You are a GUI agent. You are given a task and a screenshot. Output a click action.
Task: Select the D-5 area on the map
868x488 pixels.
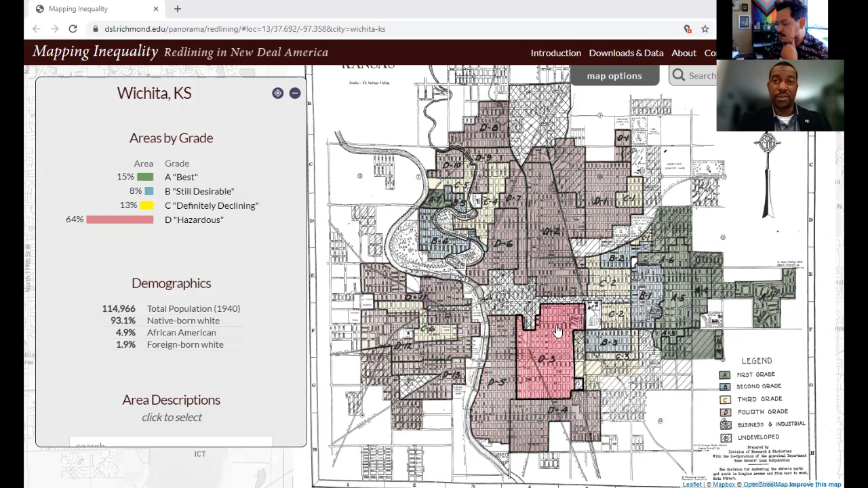pos(497,382)
